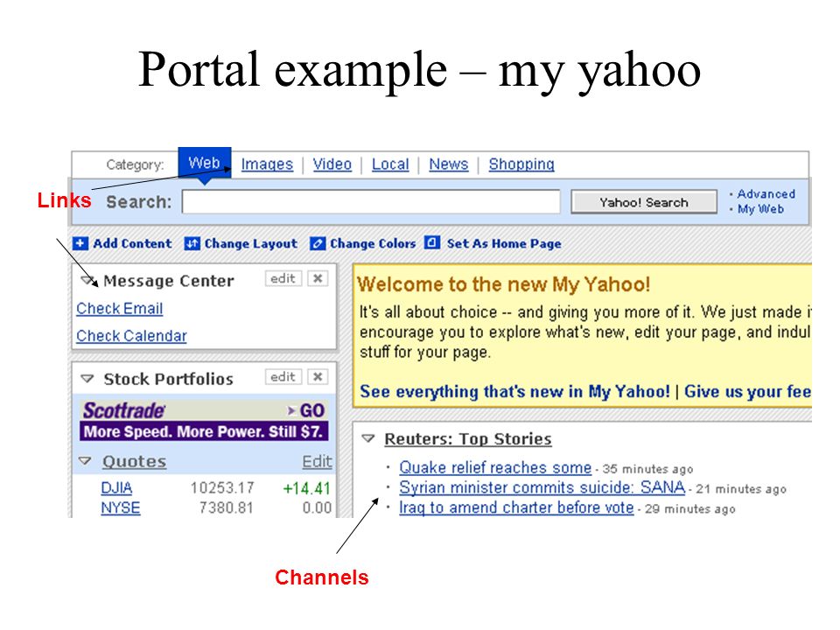Open the Quotes heading link
The width and height of the screenshot is (840, 630).
click(134, 461)
